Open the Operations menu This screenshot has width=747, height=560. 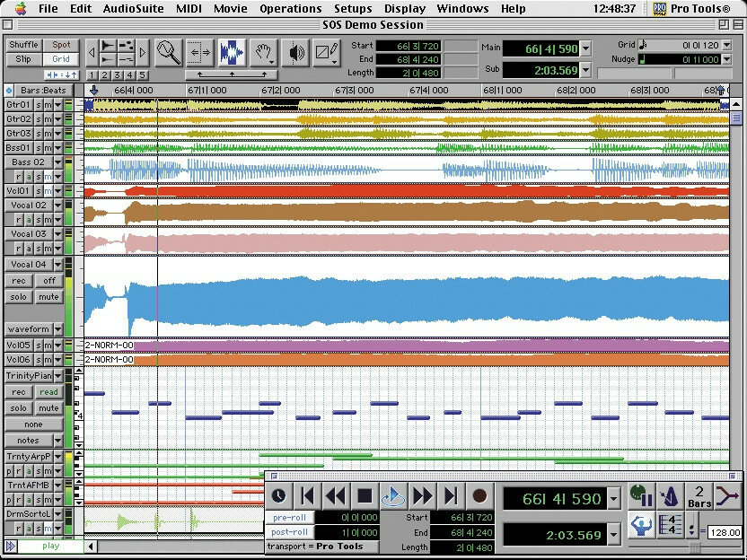click(x=291, y=8)
